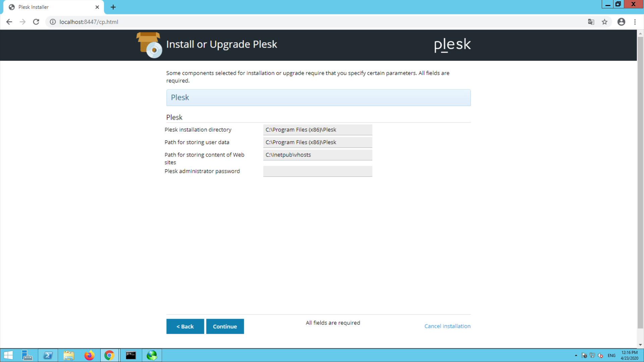Focus the Plesk administrator password field

click(x=317, y=171)
